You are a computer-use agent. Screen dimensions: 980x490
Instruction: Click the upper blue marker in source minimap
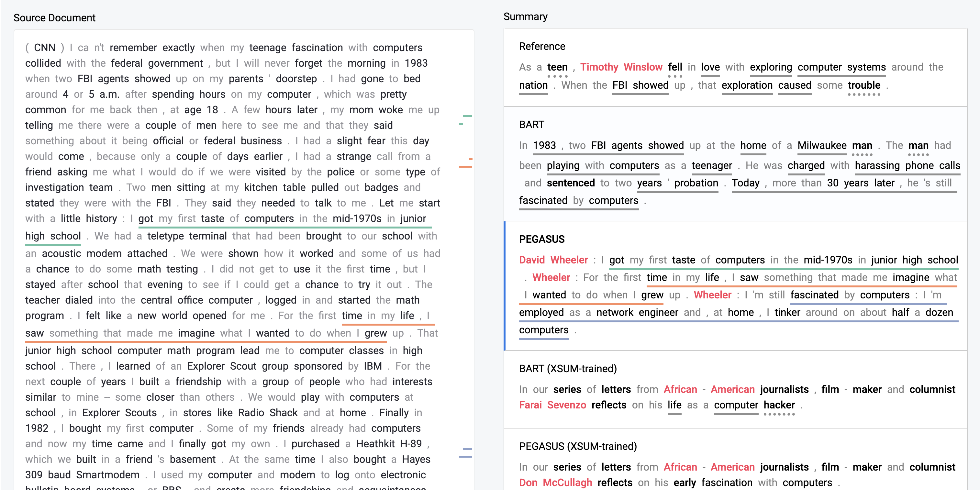tap(467, 449)
